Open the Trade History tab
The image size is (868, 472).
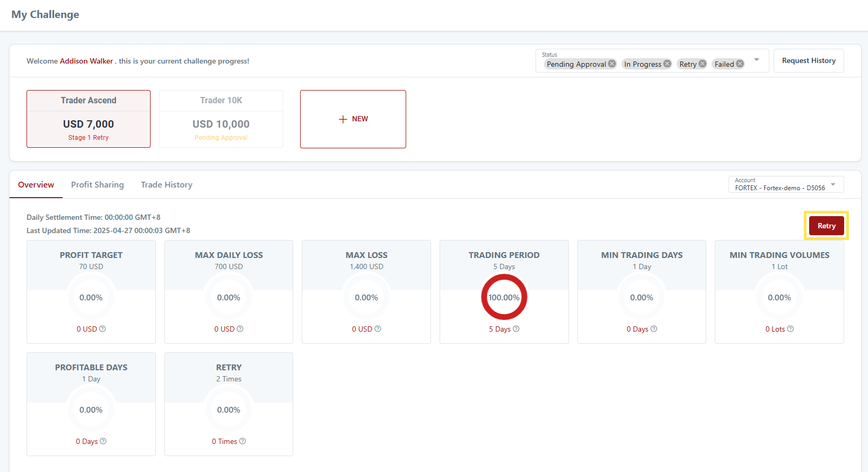tap(166, 185)
